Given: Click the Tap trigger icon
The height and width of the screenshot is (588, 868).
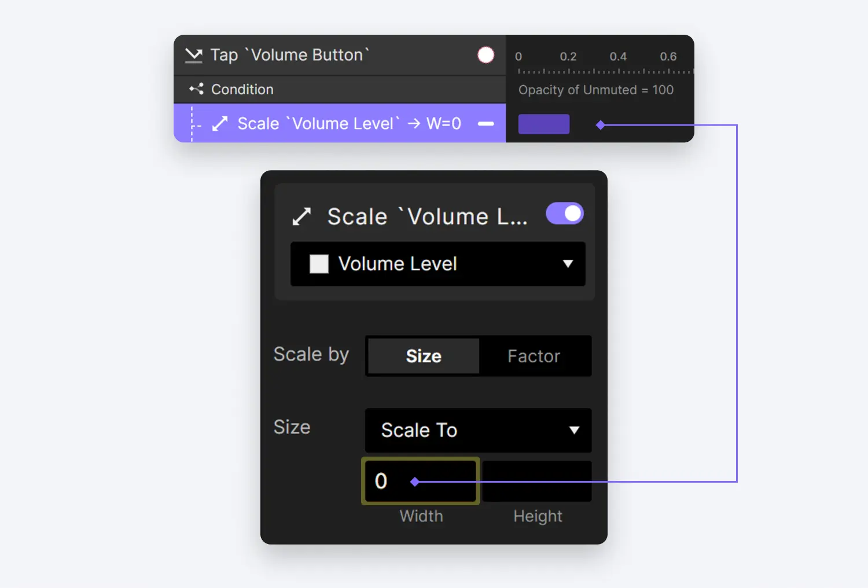Looking at the screenshot, I should click(194, 56).
